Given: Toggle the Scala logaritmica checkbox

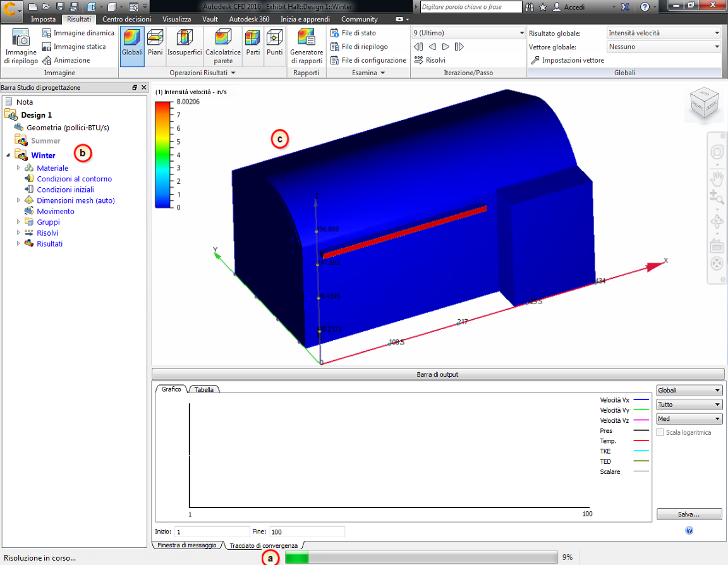Looking at the screenshot, I should point(660,432).
